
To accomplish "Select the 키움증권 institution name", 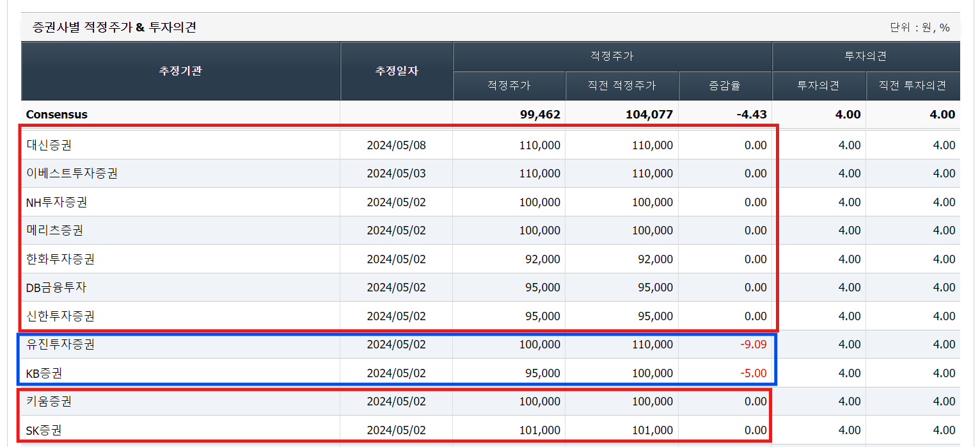I will (x=49, y=402).
